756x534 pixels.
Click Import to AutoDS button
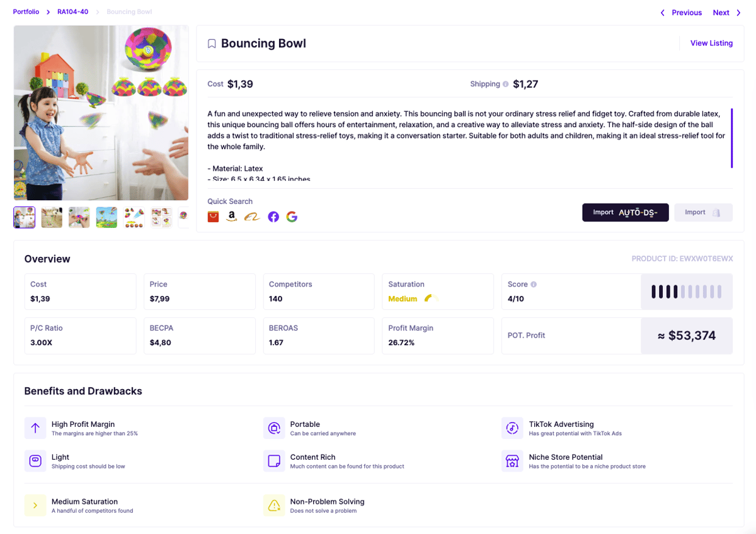pyautogui.click(x=626, y=212)
